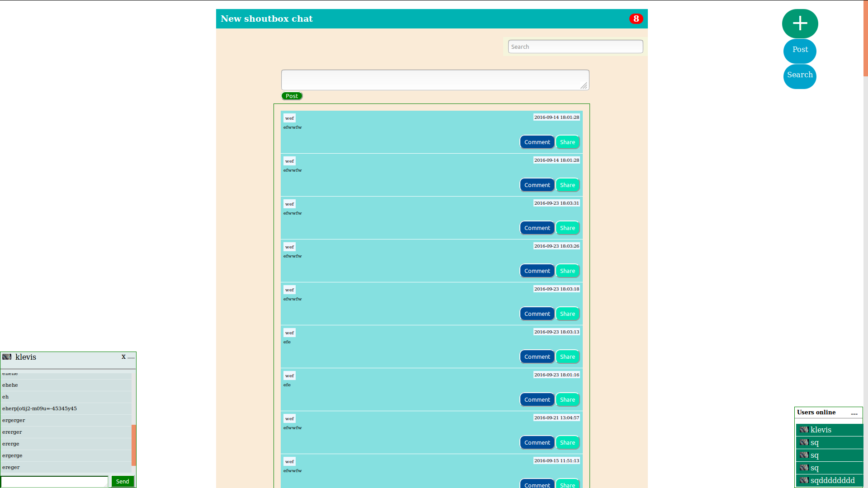The height and width of the screenshot is (488, 868).
Task: Click klevis avatar in the chat window header
Action: point(7,357)
